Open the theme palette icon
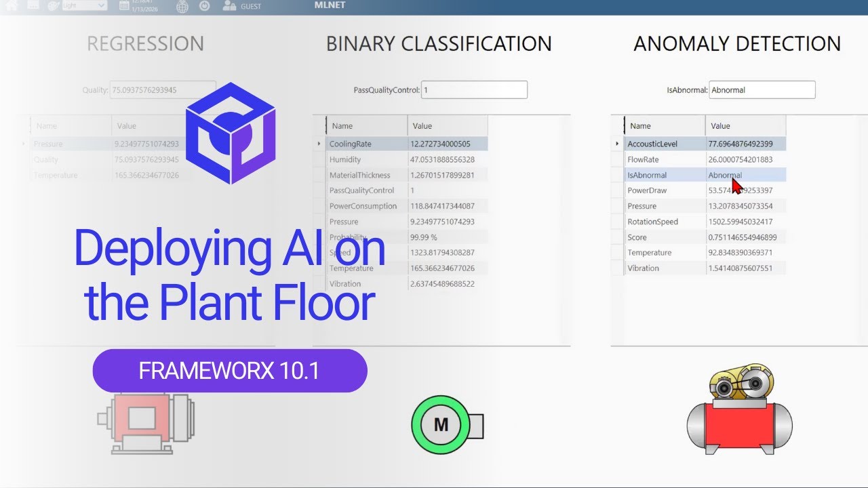 click(53, 5)
